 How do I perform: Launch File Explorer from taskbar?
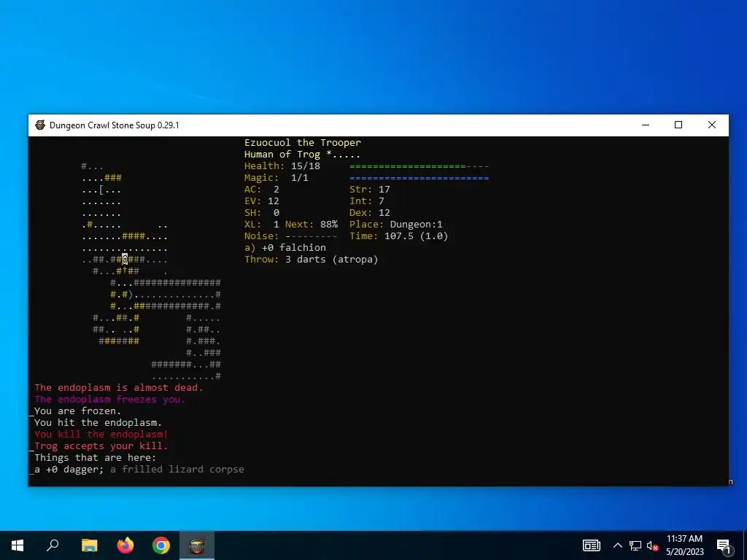pos(89,545)
